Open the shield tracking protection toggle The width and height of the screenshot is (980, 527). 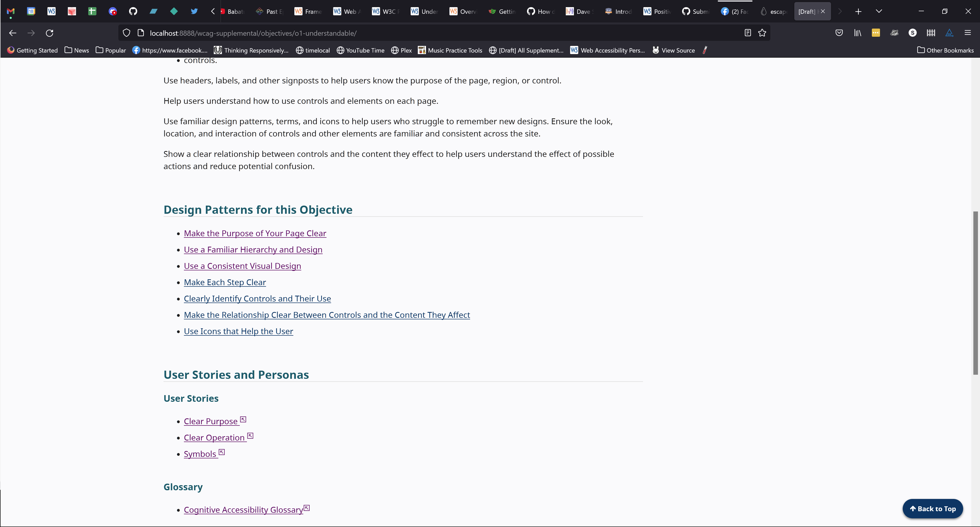(126, 33)
